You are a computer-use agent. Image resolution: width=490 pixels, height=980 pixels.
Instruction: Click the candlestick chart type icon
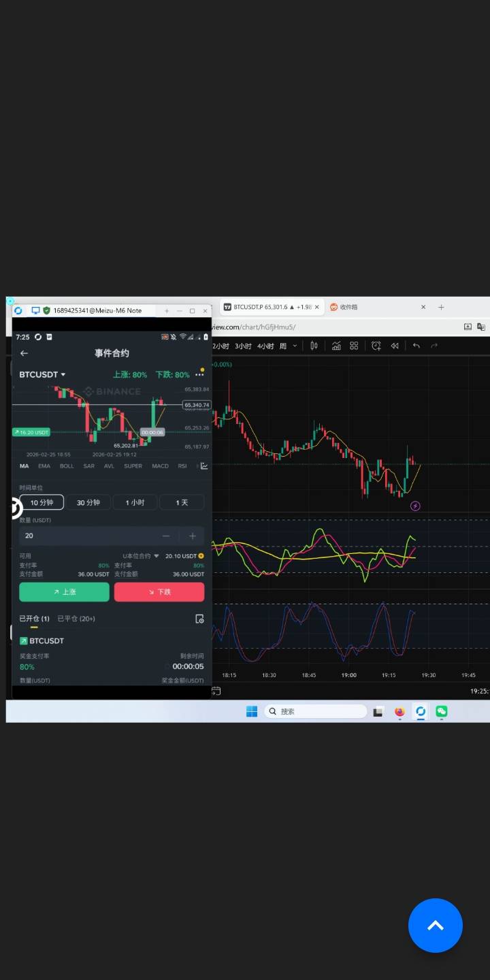point(314,346)
